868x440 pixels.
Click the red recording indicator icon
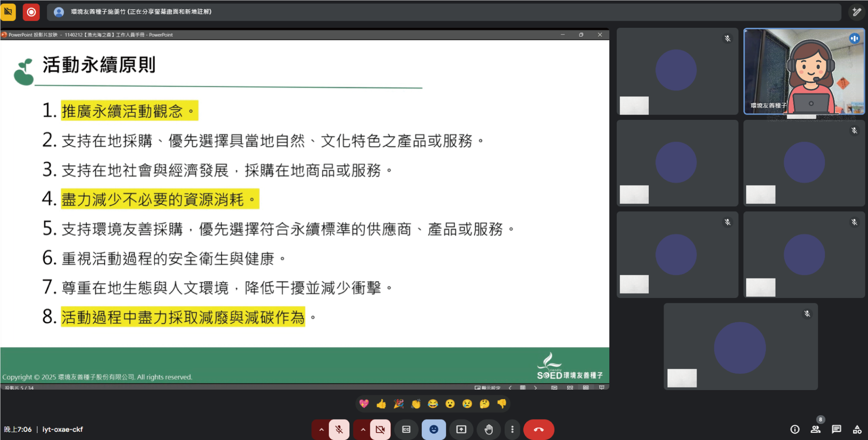[x=31, y=12]
